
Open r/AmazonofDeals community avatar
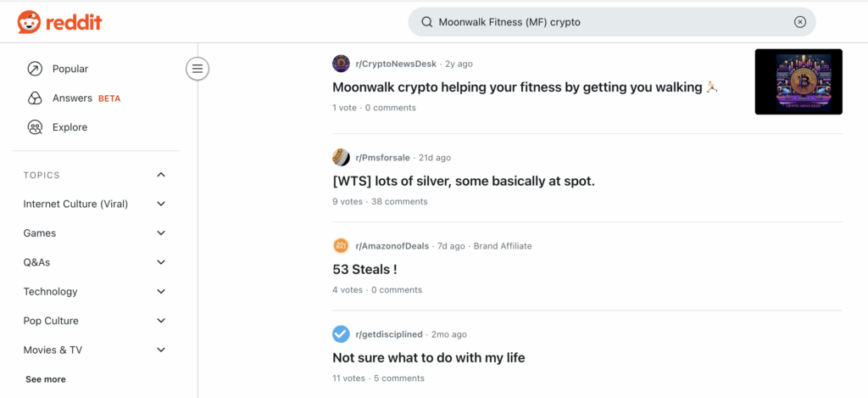point(341,246)
